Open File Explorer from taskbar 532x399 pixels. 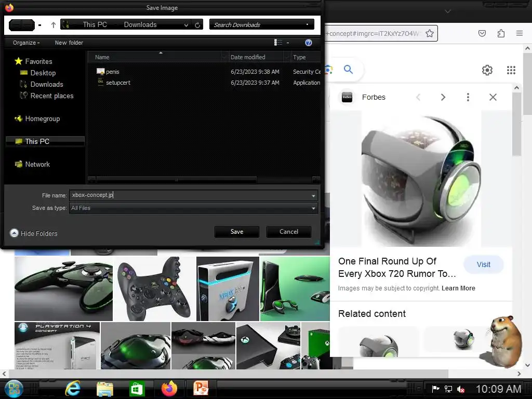point(105,389)
